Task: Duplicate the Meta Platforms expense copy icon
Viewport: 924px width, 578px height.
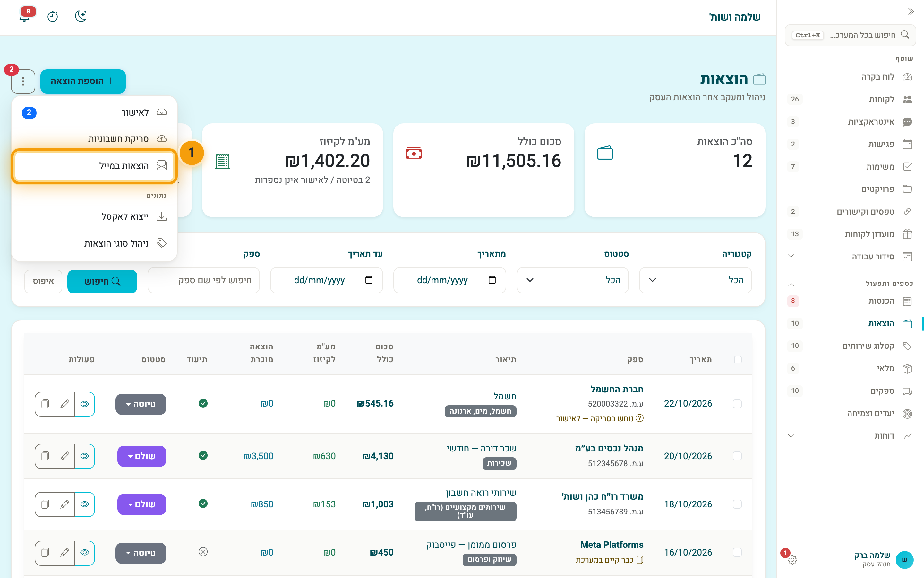Action: (x=45, y=552)
